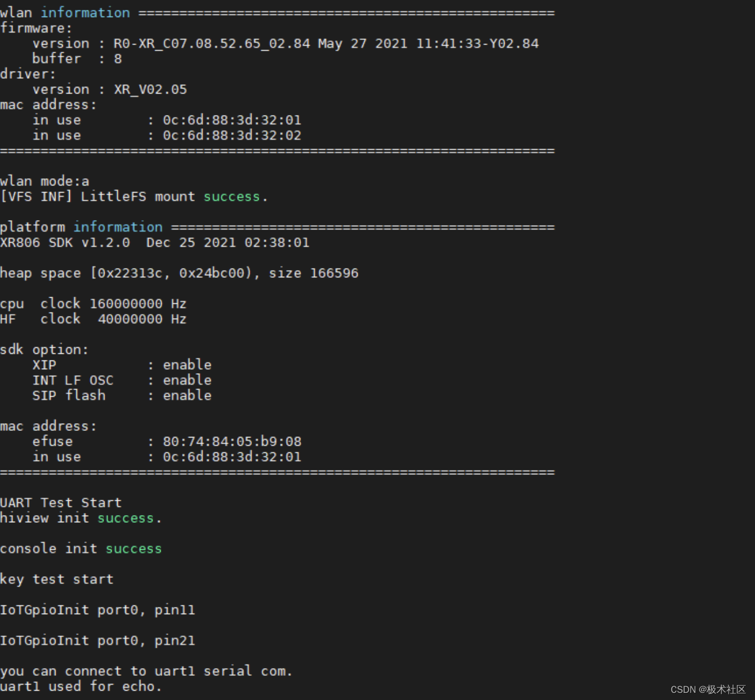Click the 'SIP flash : enable' line

click(122, 396)
